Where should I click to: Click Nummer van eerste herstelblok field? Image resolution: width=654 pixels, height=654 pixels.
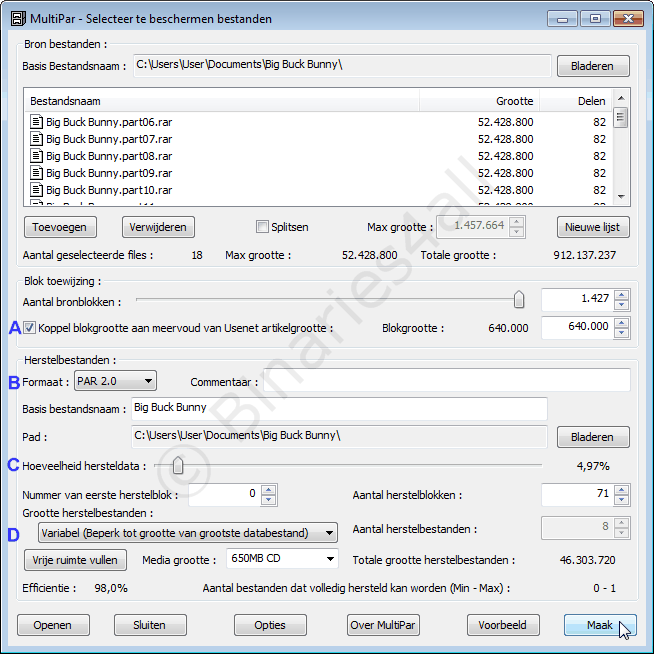coord(225,495)
